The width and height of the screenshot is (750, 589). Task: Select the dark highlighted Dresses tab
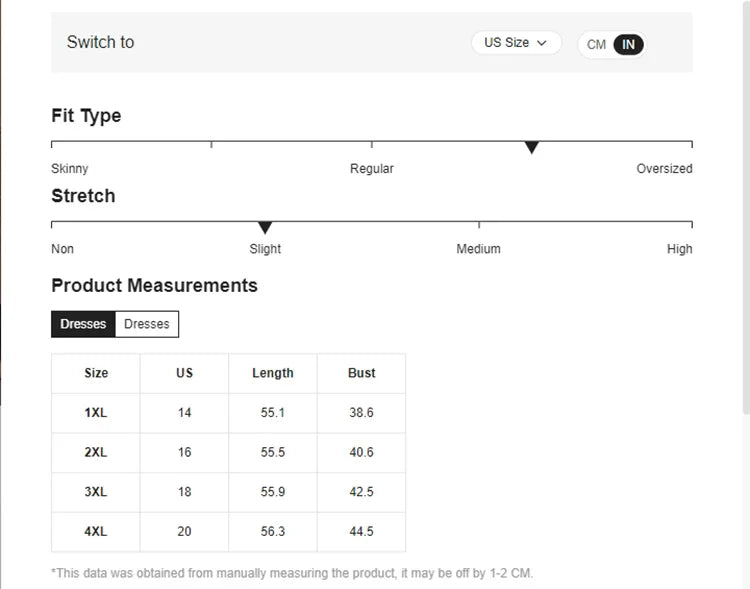[x=83, y=324]
